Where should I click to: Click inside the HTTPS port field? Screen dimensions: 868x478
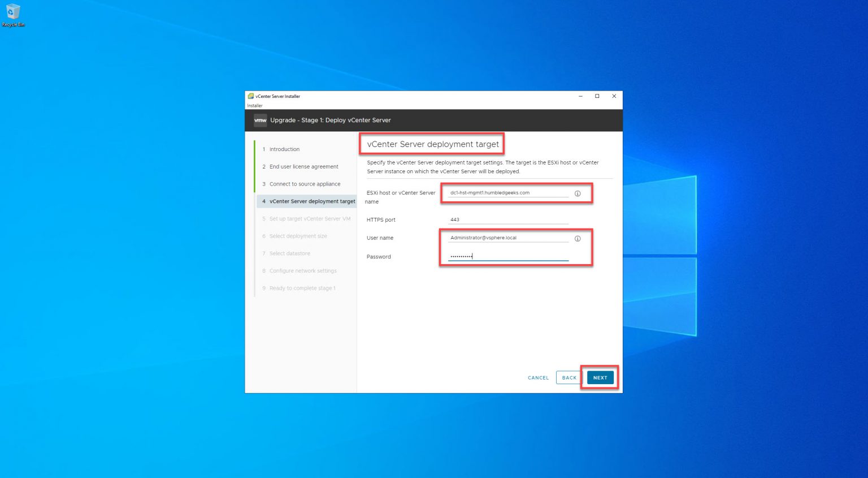[507, 219]
